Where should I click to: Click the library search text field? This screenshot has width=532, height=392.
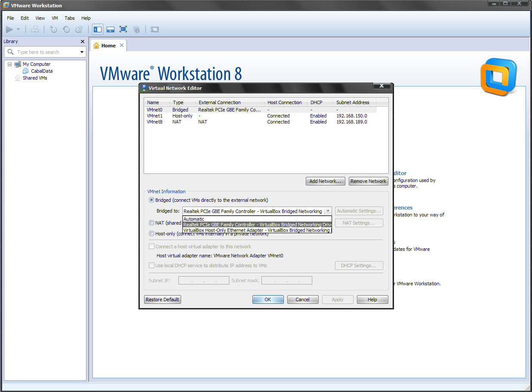[x=47, y=52]
